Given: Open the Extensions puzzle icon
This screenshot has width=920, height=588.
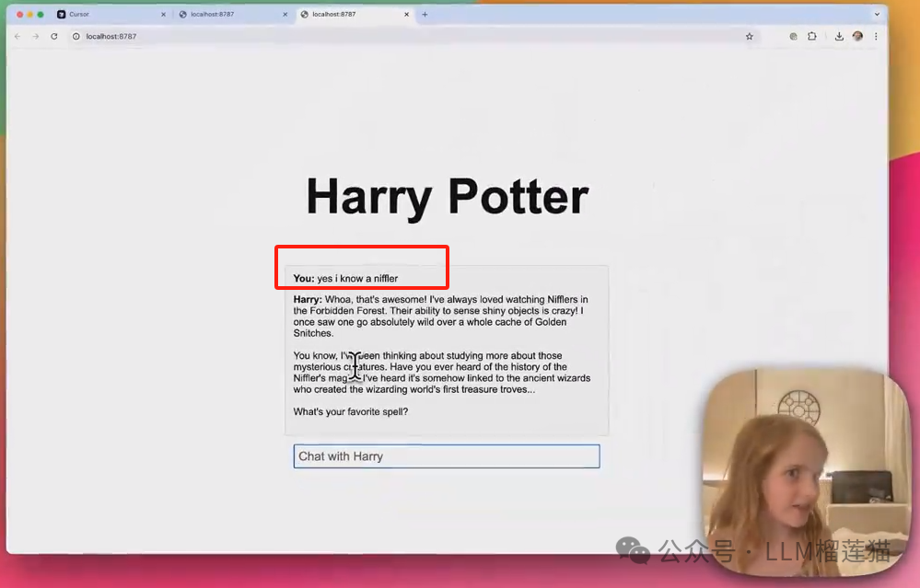Looking at the screenshot, I should pos(812,37).
